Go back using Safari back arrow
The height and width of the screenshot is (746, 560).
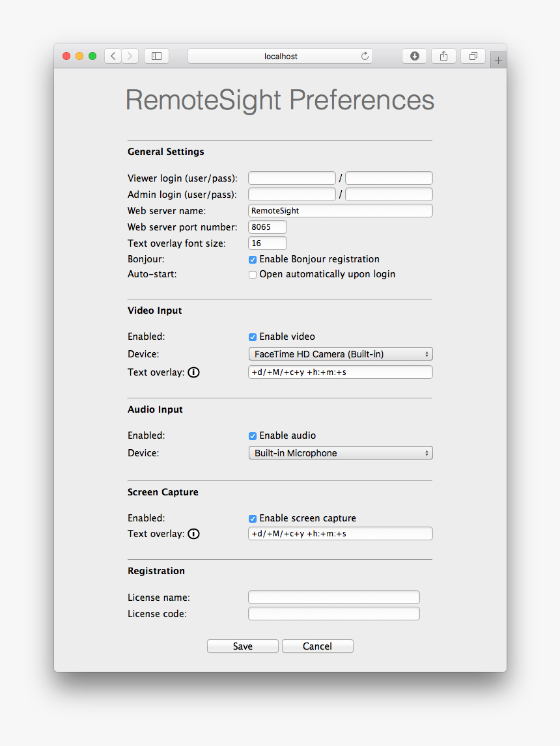(113, 56)
